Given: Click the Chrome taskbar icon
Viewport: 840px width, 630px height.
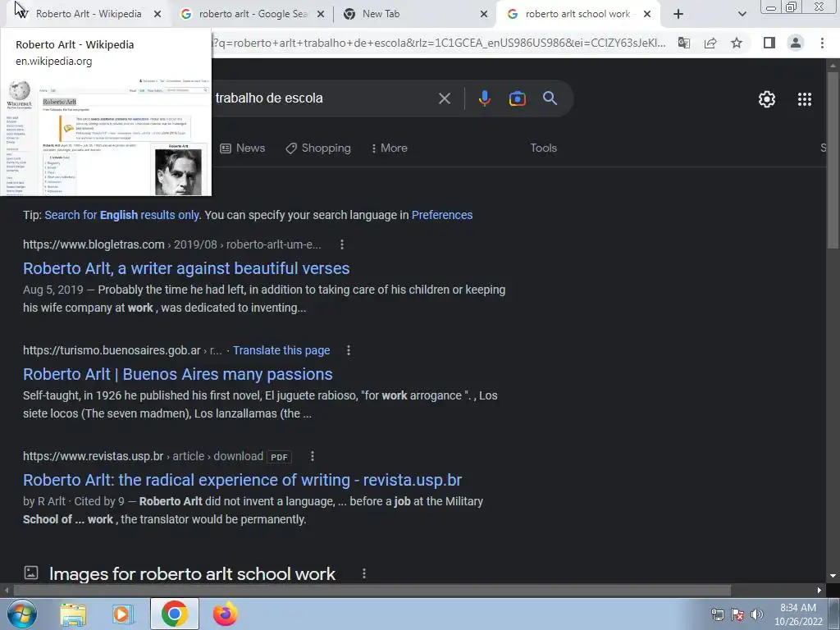Looking at the screenshot, I should pos(175,614).
